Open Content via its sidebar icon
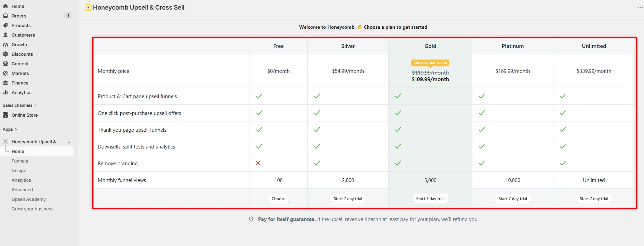Image resolution: width=644 pixels, height=246 pixels. 5,64
